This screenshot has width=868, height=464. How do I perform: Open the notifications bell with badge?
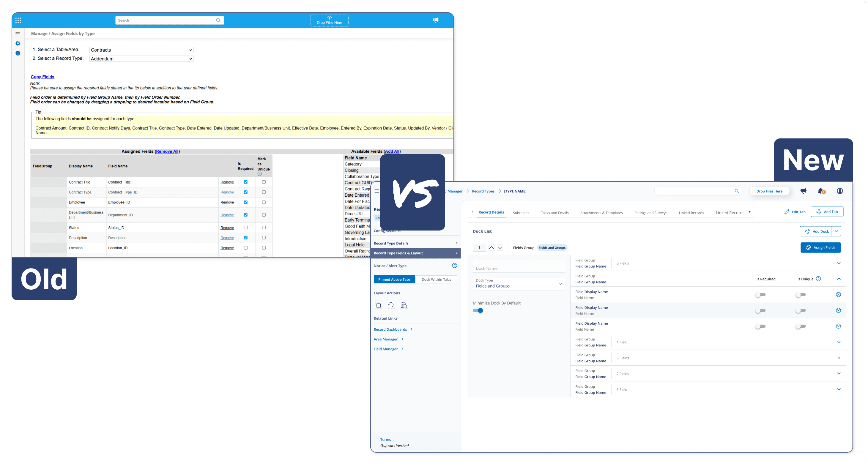[820, 191]
